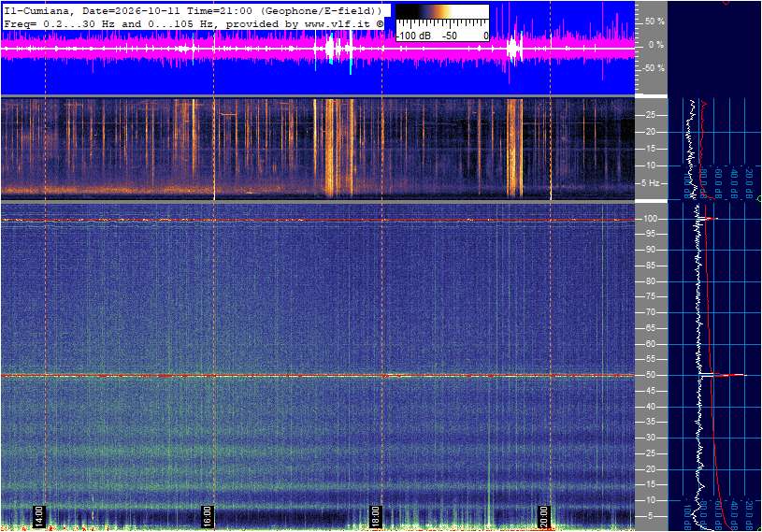
Task: Click the '-50 %' amplitude axis label
Action: click(654, 68)
